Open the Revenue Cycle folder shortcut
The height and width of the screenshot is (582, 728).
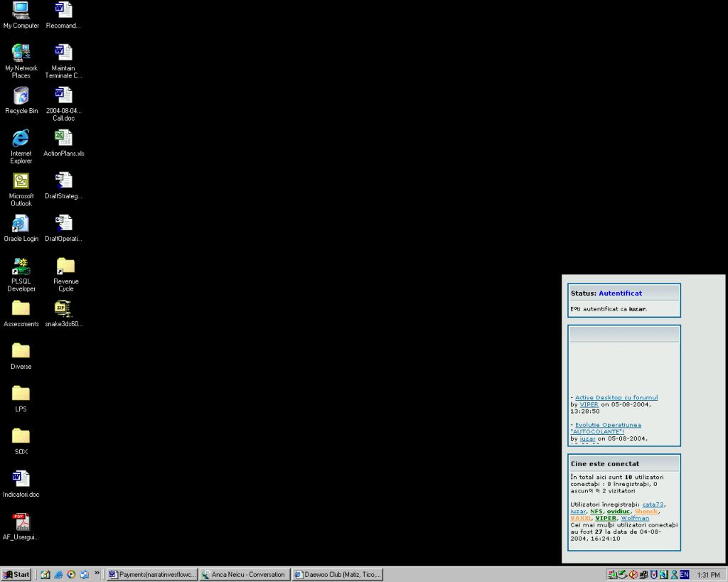[x=65, y=266]
